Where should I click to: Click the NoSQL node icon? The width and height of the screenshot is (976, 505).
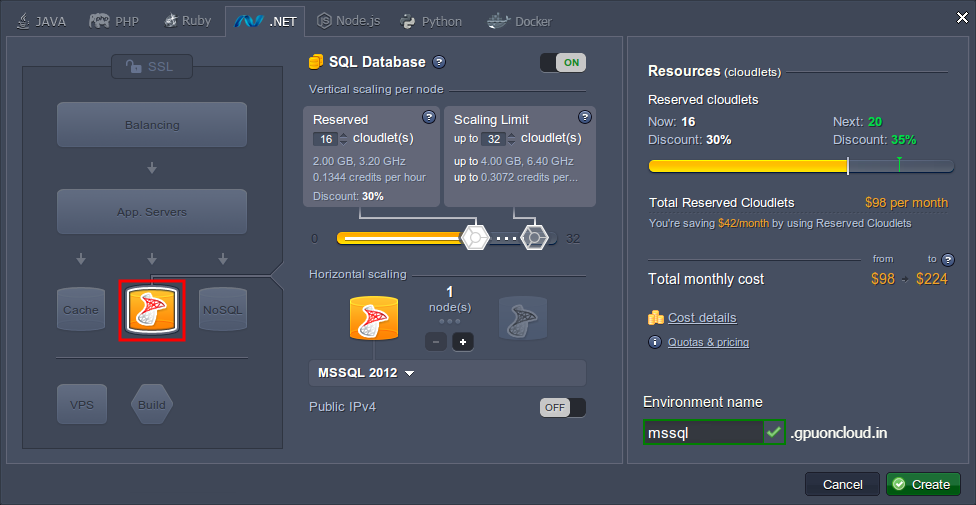(222, 310)
